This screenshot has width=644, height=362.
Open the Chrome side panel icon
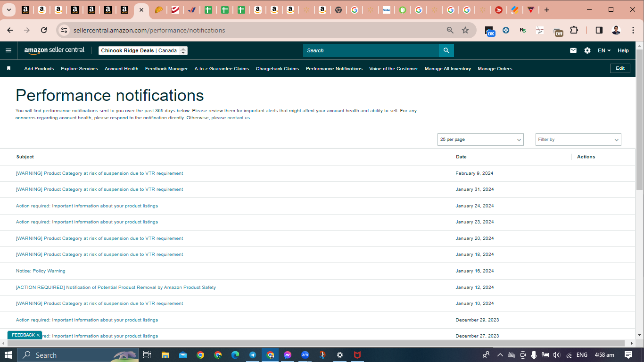599,30
